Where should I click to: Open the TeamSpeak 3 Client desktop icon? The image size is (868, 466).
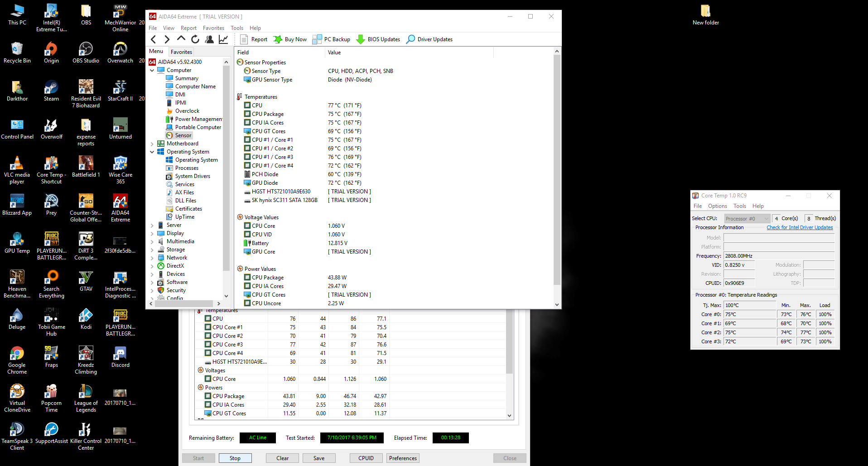pyautogui.click(x=17, y=436)
